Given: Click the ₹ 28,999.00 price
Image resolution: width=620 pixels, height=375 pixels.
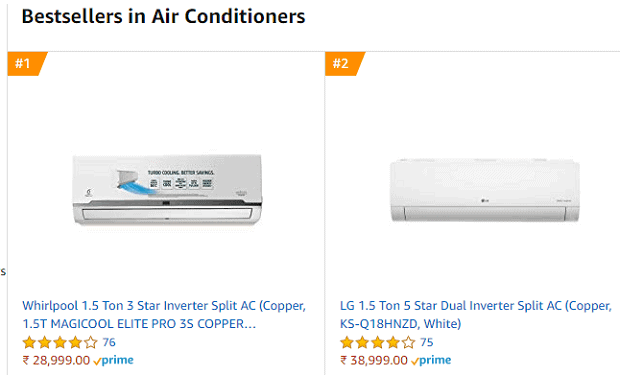Looking at the screenshot, I should coord(56,360).
